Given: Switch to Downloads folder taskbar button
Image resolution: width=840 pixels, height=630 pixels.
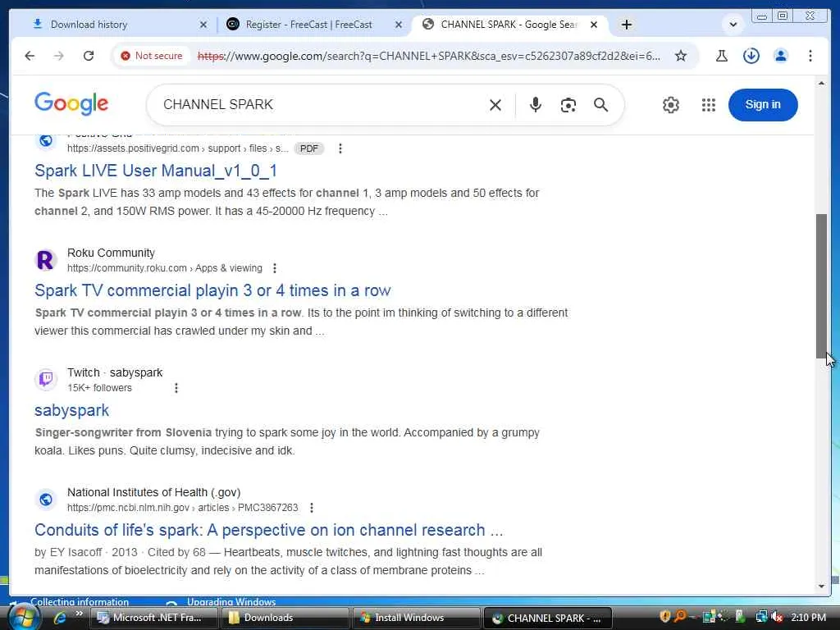Looking at the screenshot, I should [285, 618].
